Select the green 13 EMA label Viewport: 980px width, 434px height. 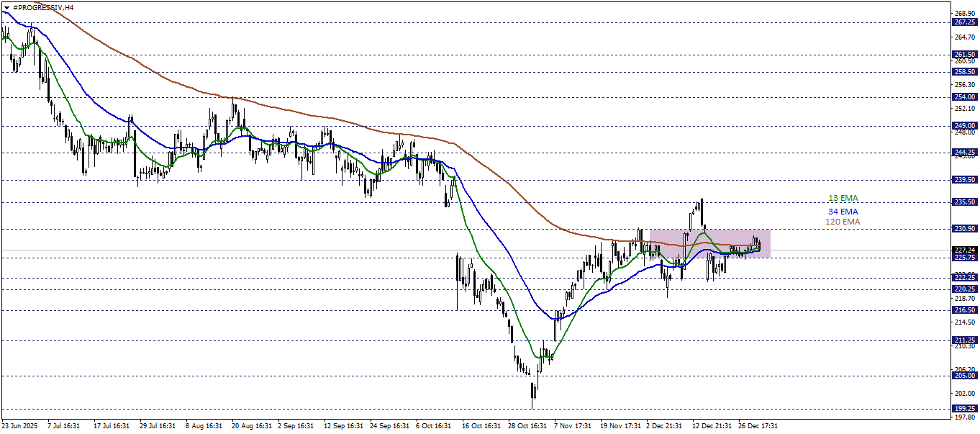point(843,199)
